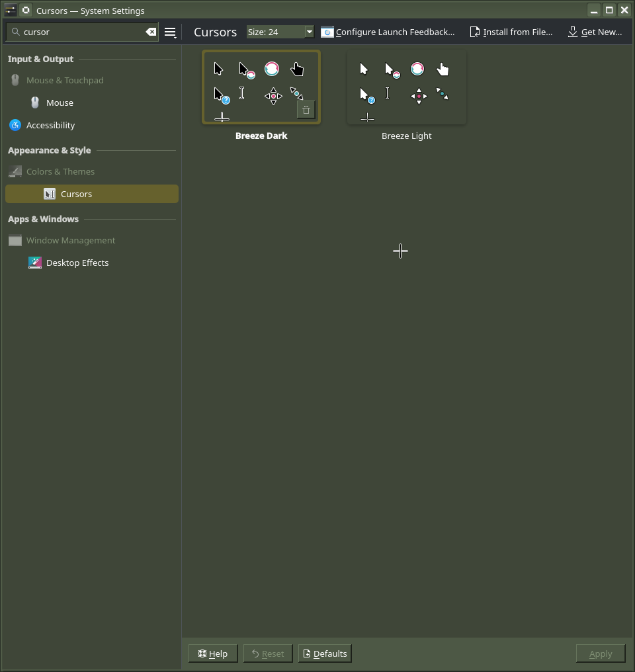This screenshot has width=635, height=672.
Task: Go to Accessibility settings
Action: point(50,125)
